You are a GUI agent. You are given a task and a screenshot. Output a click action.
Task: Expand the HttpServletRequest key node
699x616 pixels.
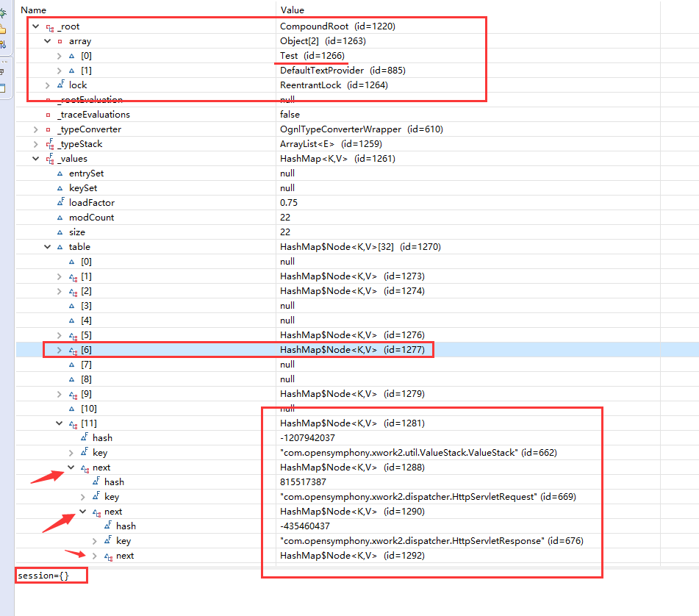coord(83,497)
